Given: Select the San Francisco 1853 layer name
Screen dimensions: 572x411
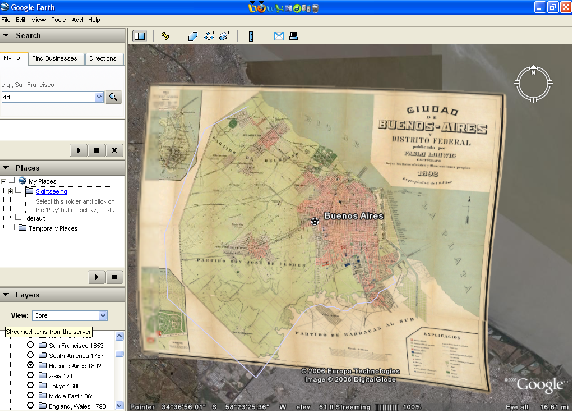Looking at the screenshot, I should [x=76, y=345].
